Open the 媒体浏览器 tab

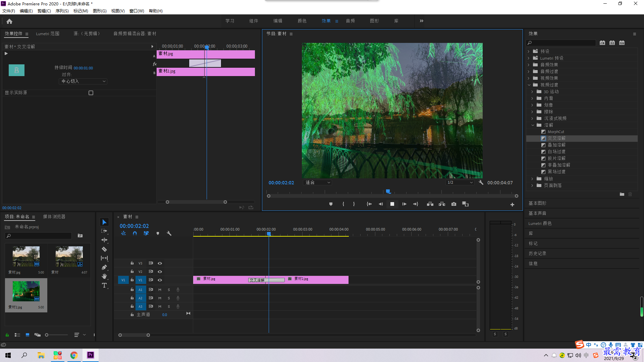(54, 217)
